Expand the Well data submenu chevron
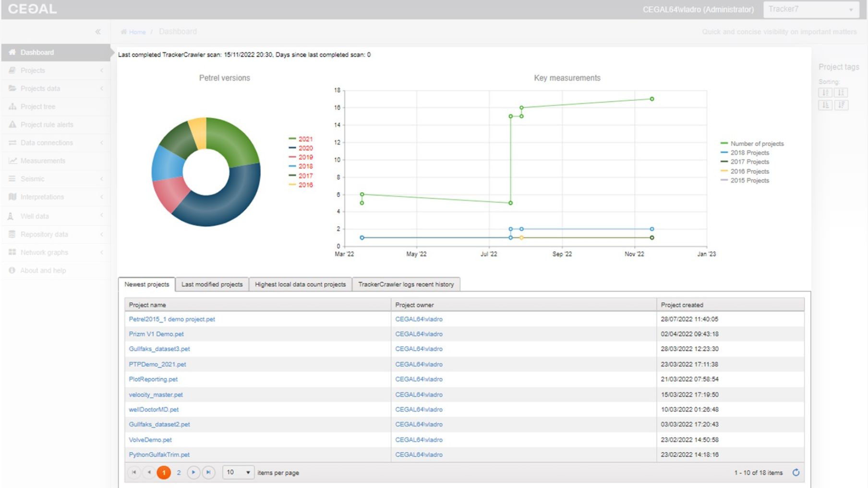The height and width of the screenshot is (488, 868). click(102, 215)
